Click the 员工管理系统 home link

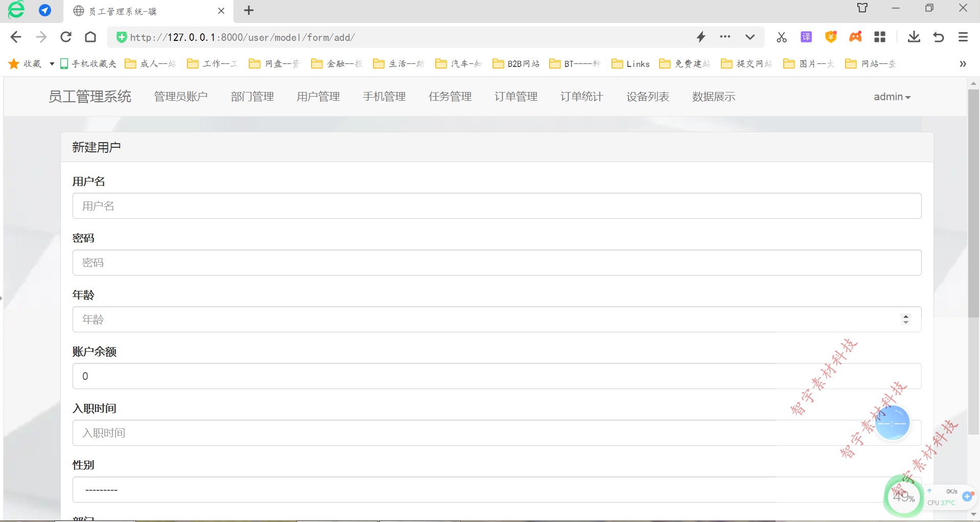coord(89,97)
